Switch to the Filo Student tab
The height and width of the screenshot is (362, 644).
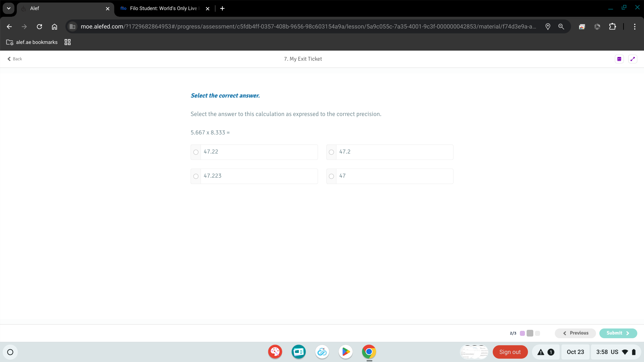point(161,8)
